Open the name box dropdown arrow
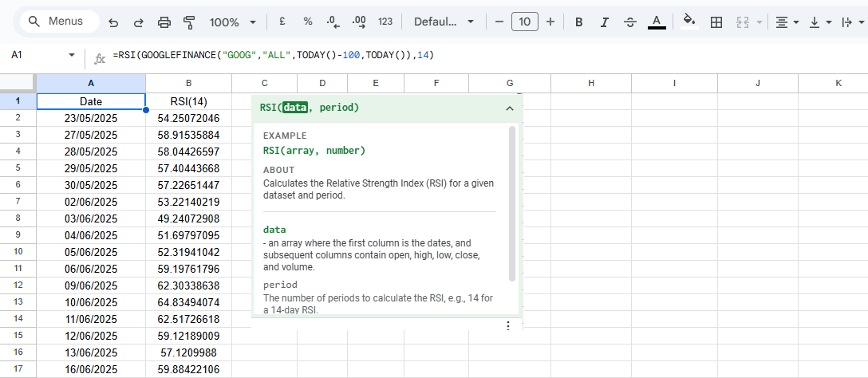The width and height of the screenshot is (868, 378). coord(72,55)
